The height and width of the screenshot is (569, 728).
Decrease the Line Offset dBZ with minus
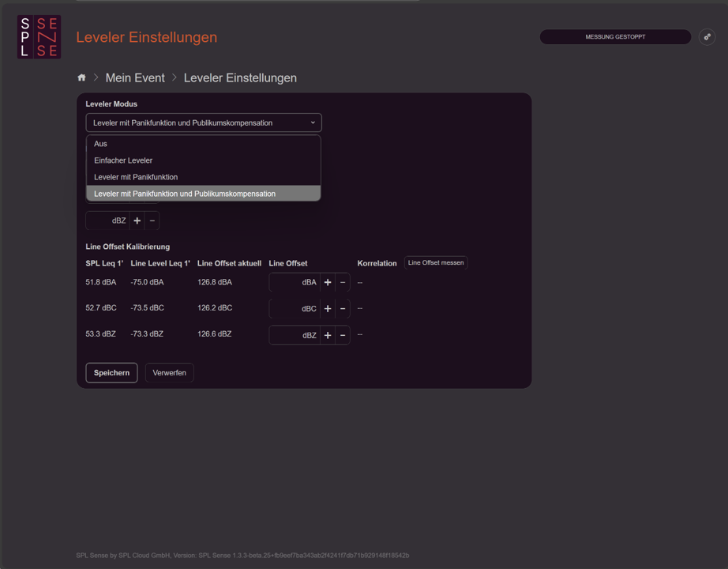click(x=343, y=335)
